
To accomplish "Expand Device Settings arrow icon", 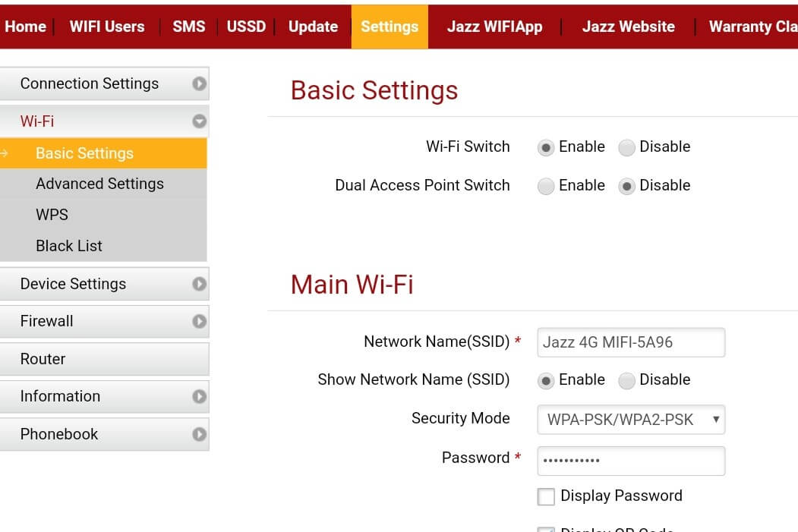I will click(199, 284).
